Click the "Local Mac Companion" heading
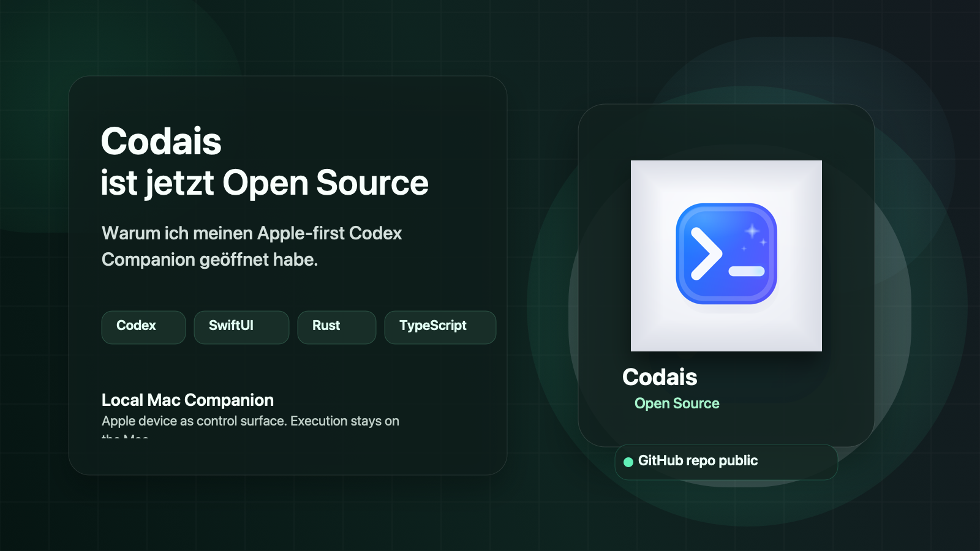 tap(187, 400)
